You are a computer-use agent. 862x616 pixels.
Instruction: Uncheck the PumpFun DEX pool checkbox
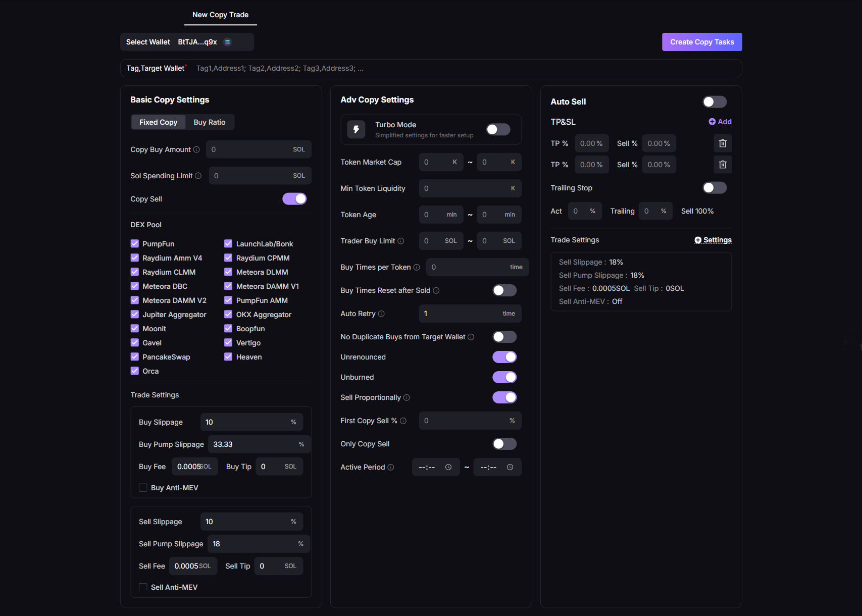pyautogui.click(x=135, y=244)
